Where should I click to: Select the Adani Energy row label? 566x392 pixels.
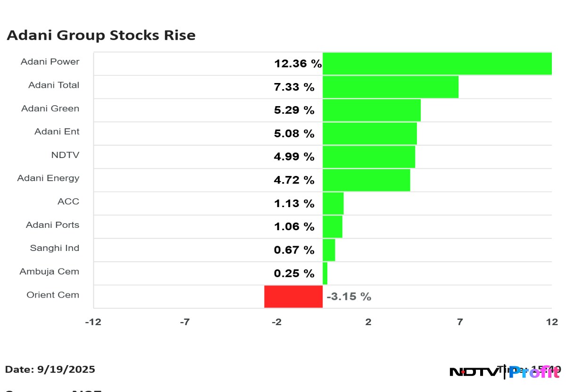pyautogui.click(x=48, y=178)
